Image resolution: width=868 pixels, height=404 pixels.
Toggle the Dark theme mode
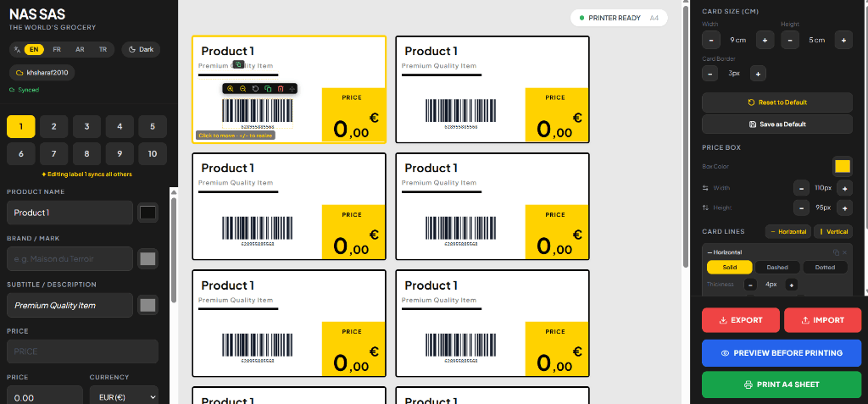pos(141,49)
